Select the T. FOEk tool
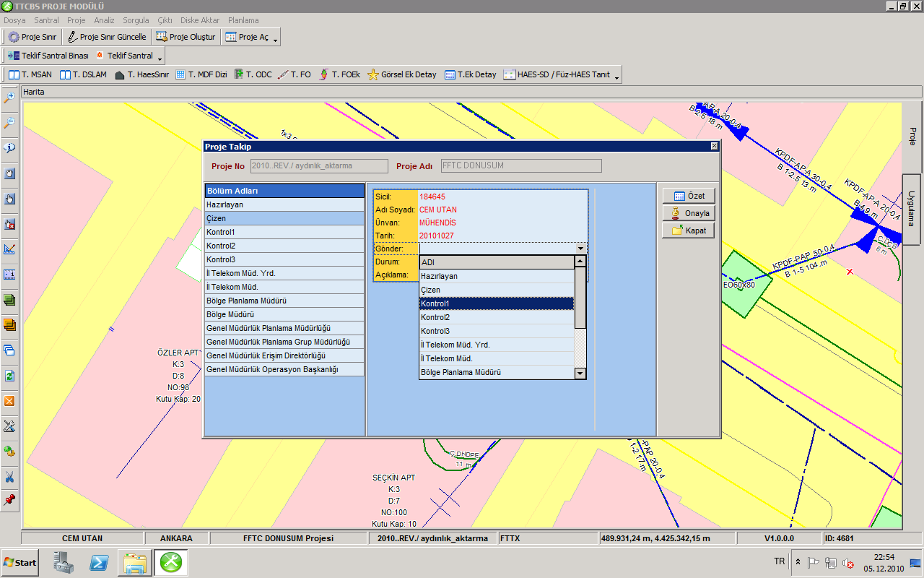Screen dimensions: 924x578 pyautogui.click(x=340, y=74)
